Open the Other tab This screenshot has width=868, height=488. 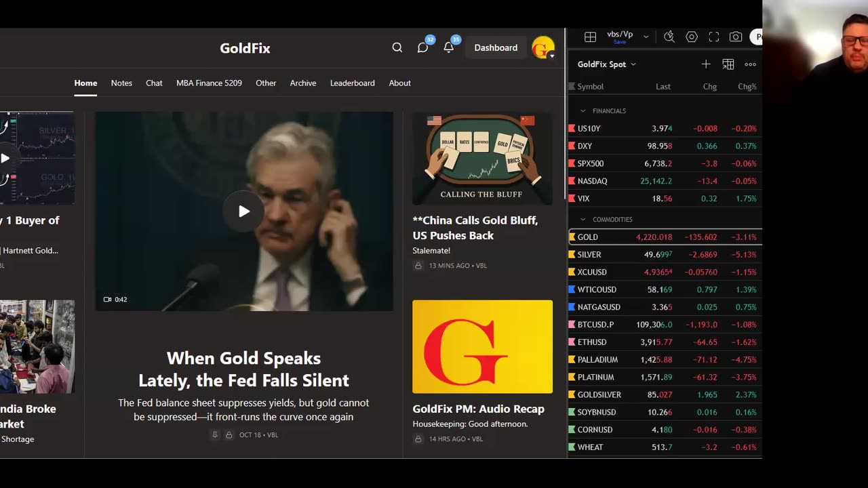coord(266,83)
